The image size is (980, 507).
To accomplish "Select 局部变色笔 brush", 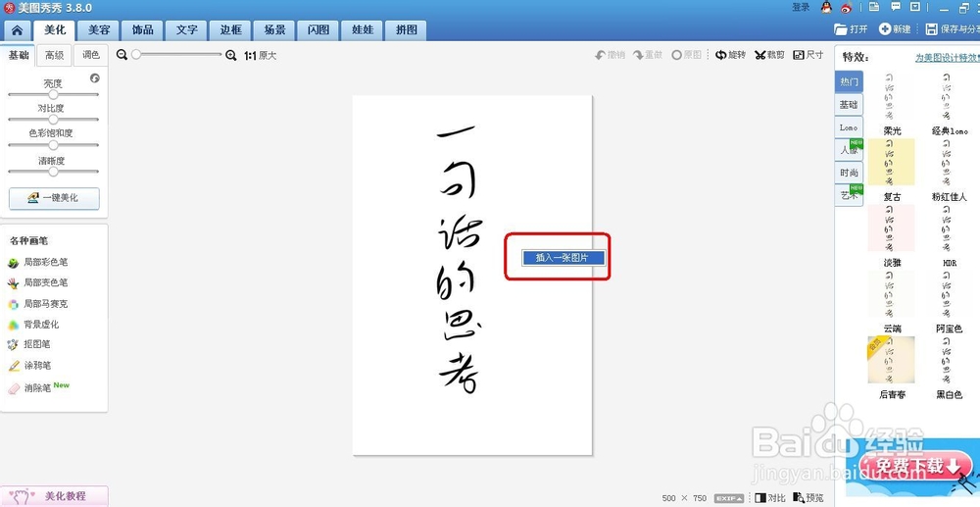I will (x=37, y=283).
